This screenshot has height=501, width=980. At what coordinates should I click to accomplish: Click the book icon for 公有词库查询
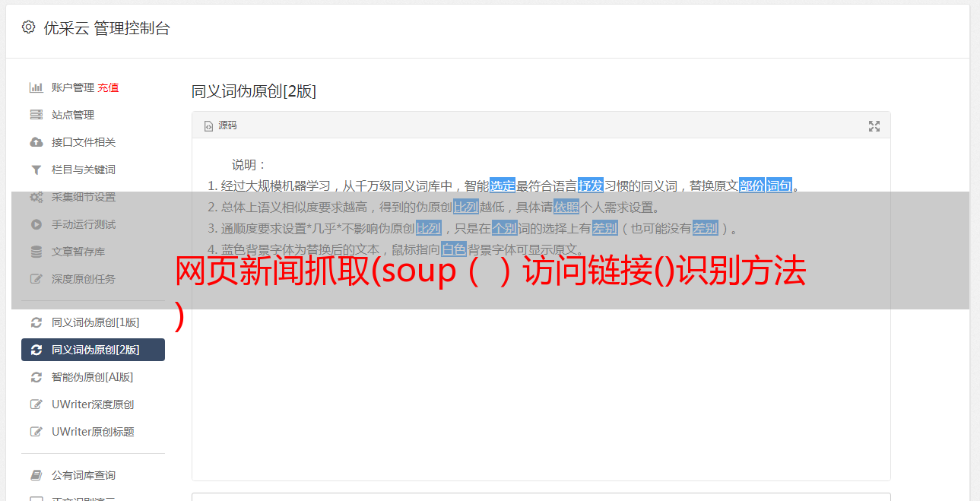36,475
